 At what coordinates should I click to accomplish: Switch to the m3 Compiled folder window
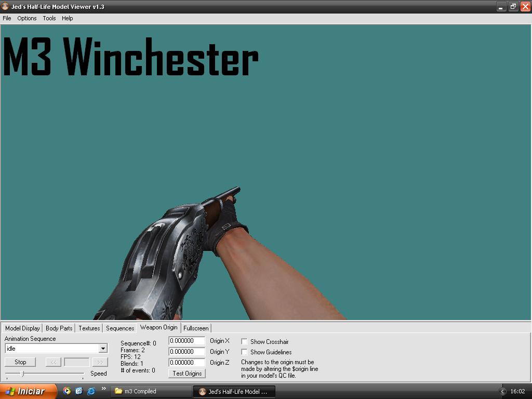151,391
